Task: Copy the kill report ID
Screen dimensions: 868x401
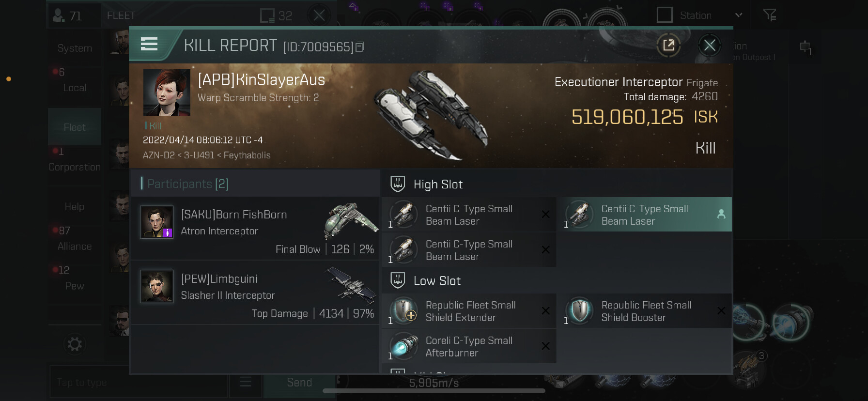Action: coord(360,47)
